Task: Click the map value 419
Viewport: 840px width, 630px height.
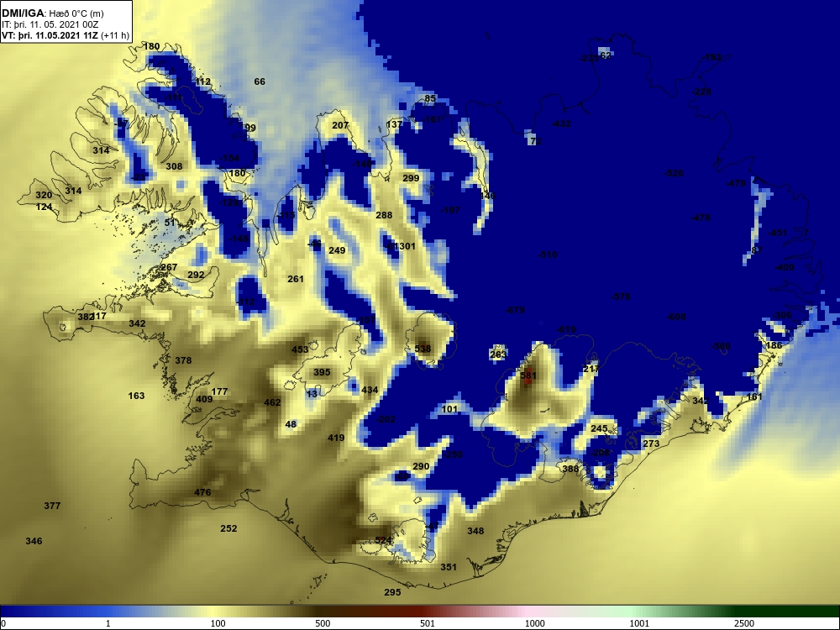Action: (336, 438)
